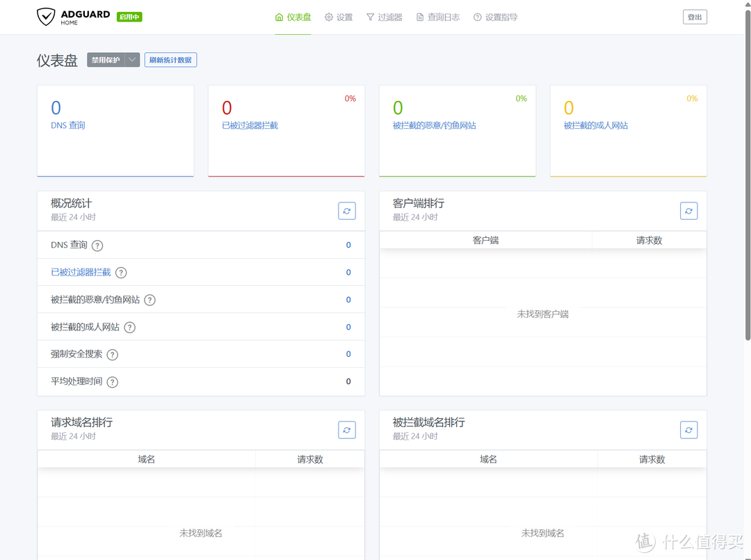Disable protection with 禁用保护 button
The width and height of the screenshot is (751, 560).
coord(105,60)
